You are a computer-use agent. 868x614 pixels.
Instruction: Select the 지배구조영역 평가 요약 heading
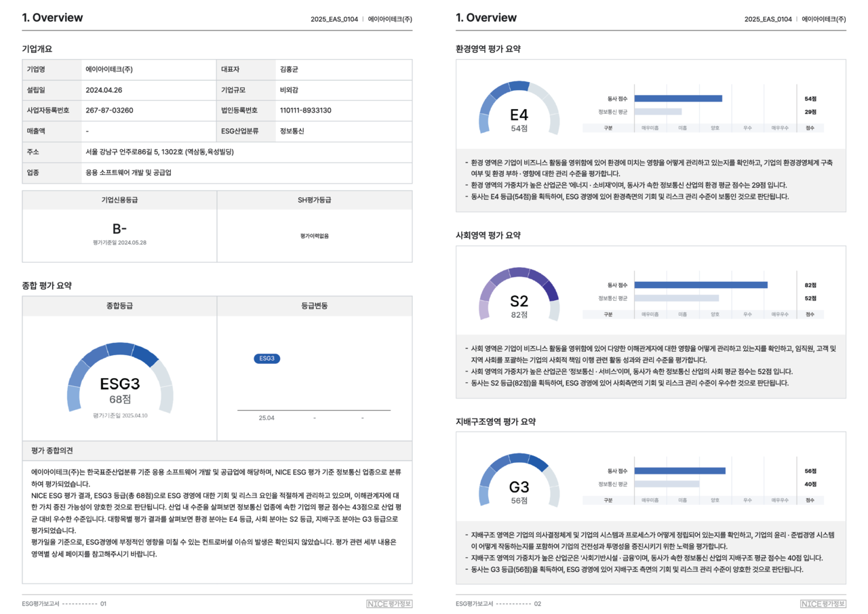(496, 422)
